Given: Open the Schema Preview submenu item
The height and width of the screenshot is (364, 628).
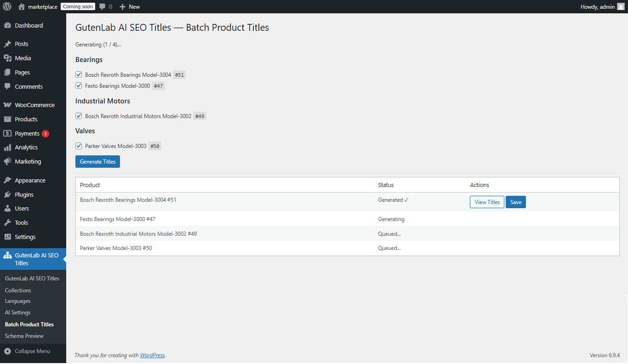Looking at the screenshot, I should point(24,336).
